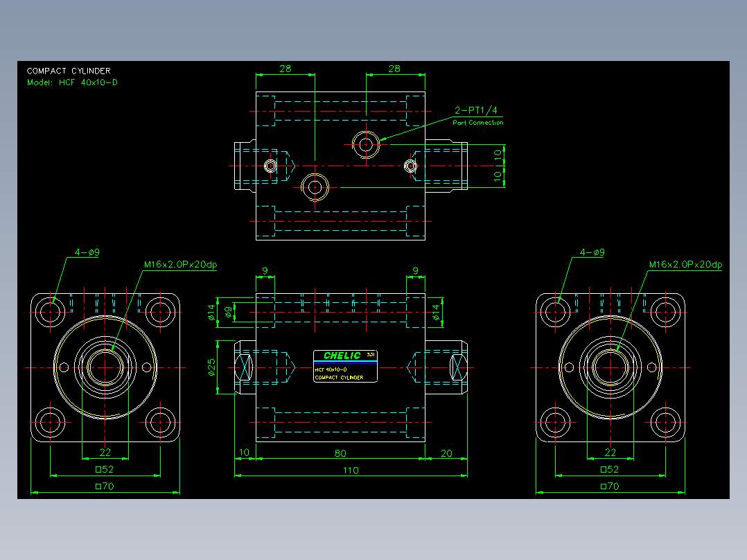Select the 110 overall length dimension

(x=351, y=471)
